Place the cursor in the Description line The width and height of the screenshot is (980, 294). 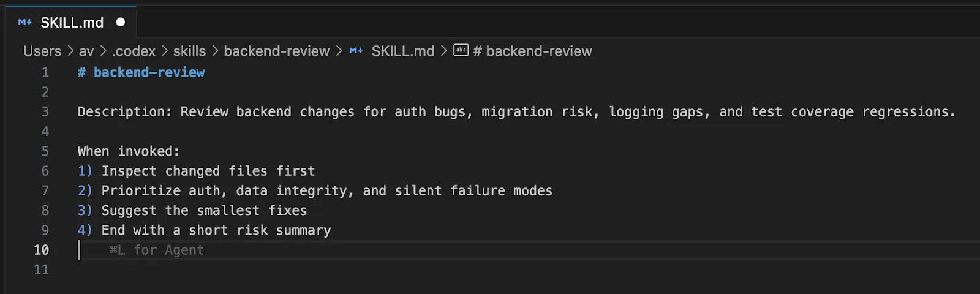pos(516,112)
